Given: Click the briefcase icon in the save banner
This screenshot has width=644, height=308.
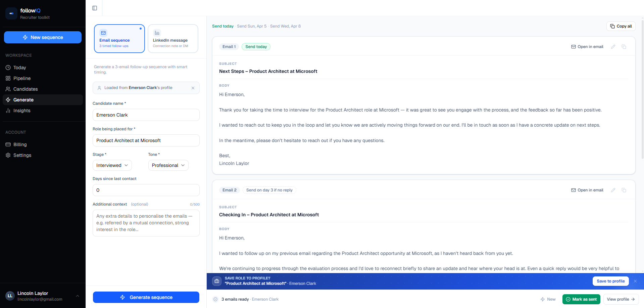Looking at the screenshot, I should [217, 281].
